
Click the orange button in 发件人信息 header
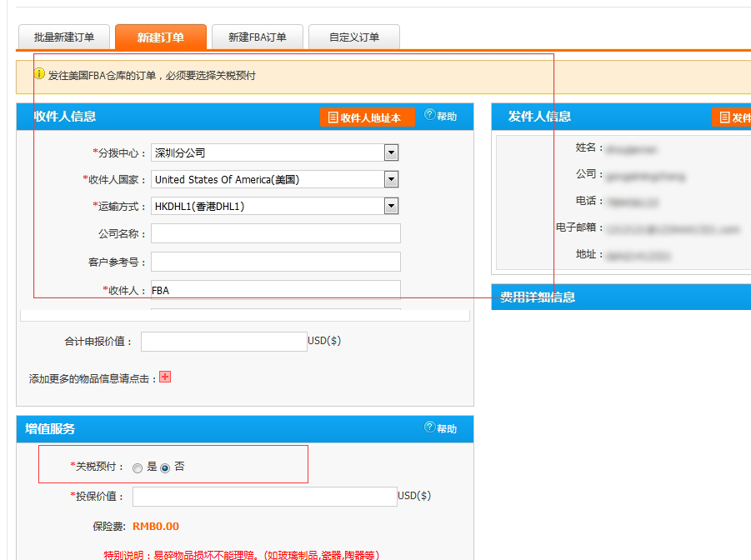(732, 117)
